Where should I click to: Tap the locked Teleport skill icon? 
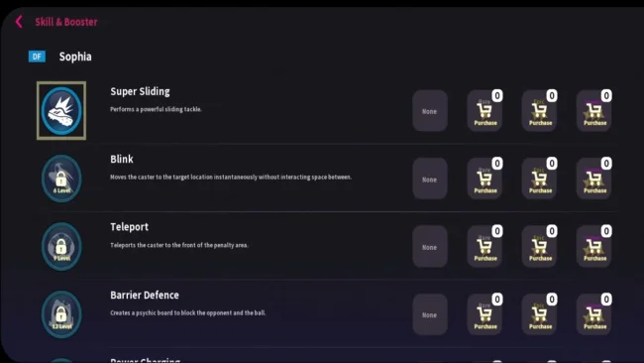coord(61,246)
